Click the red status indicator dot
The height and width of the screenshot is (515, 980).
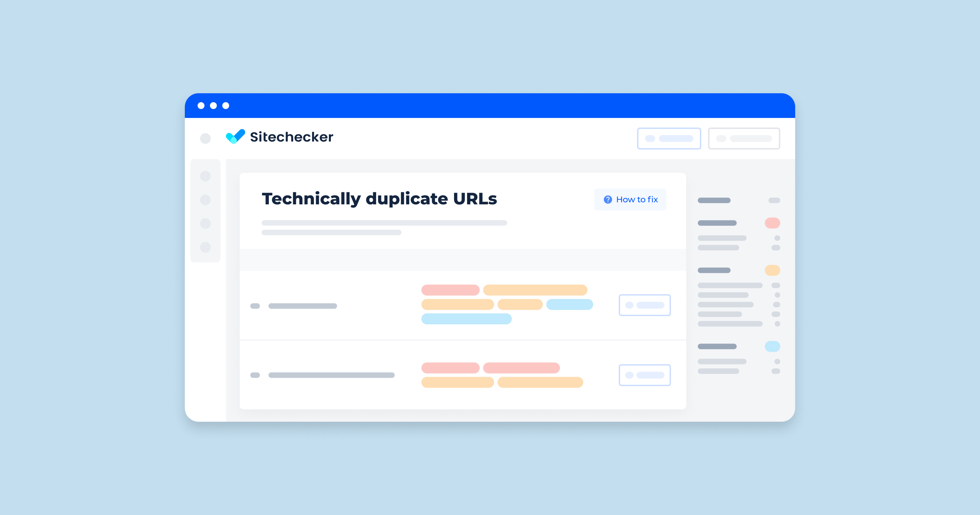(773, 223)
